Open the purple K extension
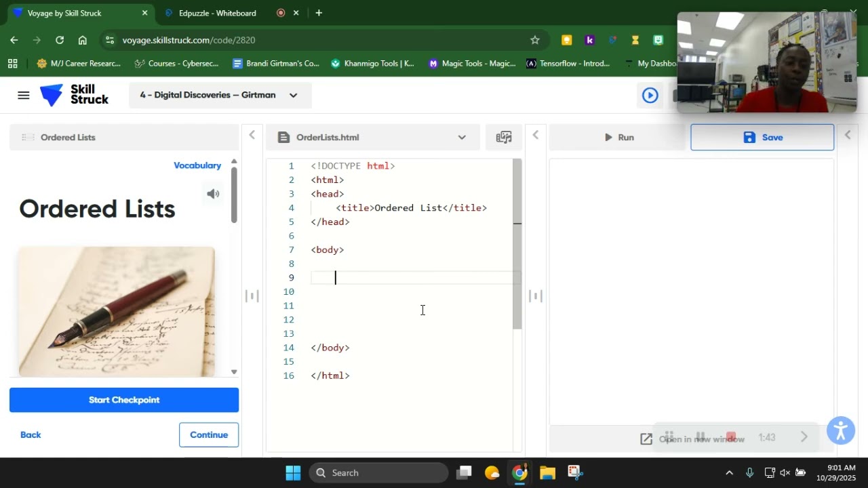 [589, 40]
